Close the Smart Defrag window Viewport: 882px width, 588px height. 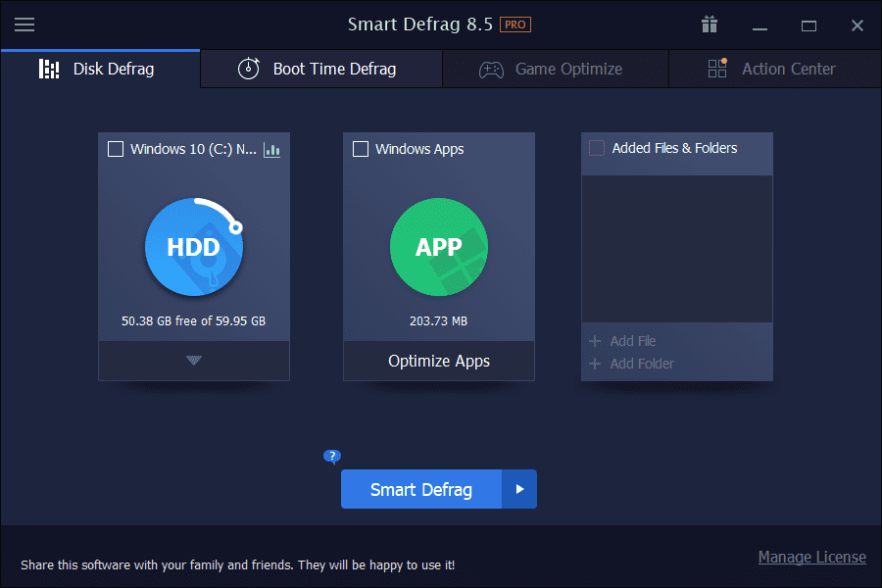tap(857, 25)
